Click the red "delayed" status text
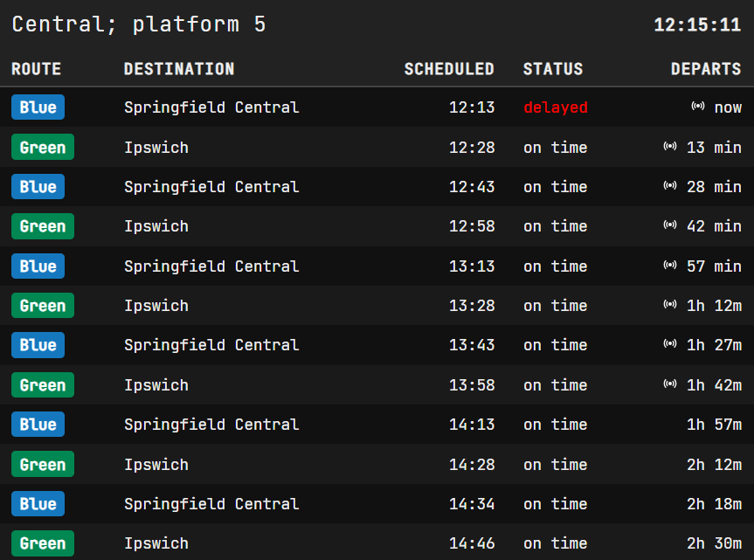Screen dimensions: 754x560 556,107
